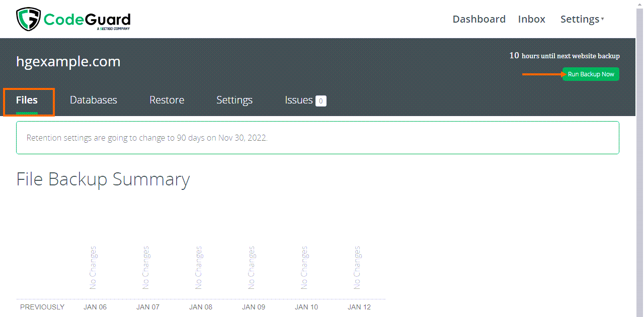The width and height of the screenshot is (644, 317).
Task: Expand the top Settings dropdown menu
Action: tap(582, 19)
